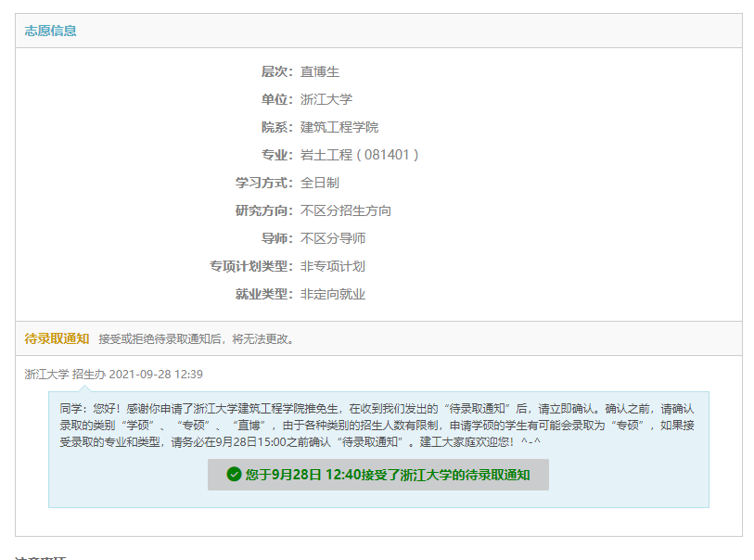Click the 不区分招生方向 research direction value
The height and width of the screenshot is (560, 754).
coord(346,210)
